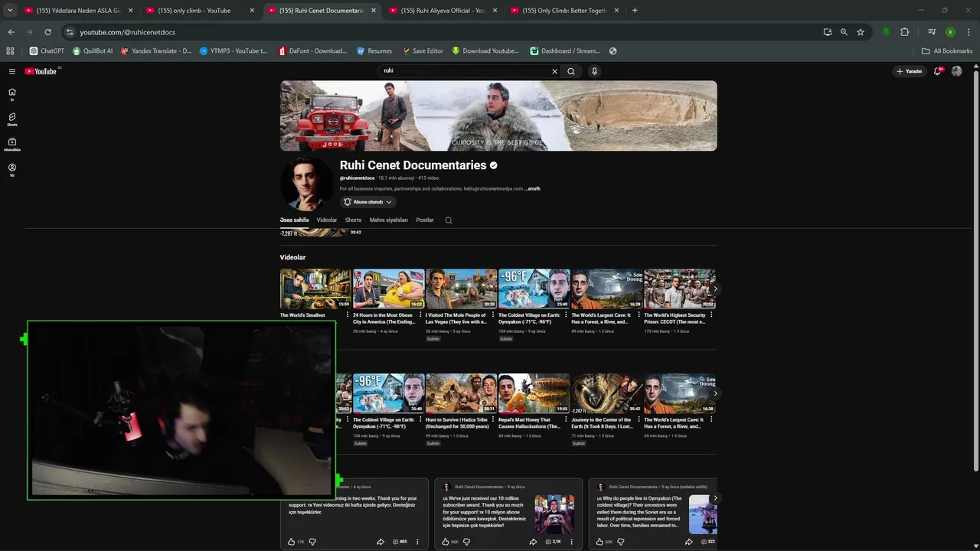The width and height of the screenshot is (980, 551).
Task: Go back in browser history
Action: click(11, 32)
